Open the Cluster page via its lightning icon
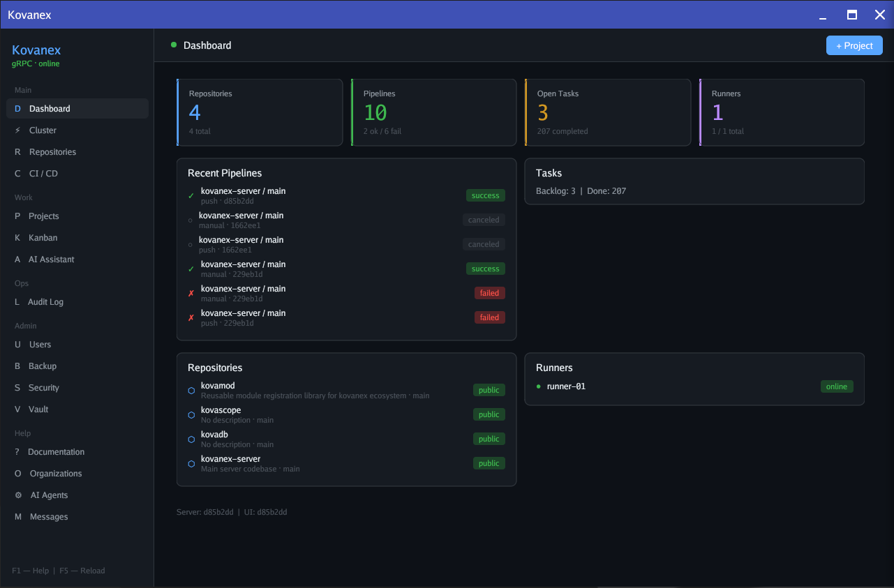The height and width of the screenshot is (588, 894). click(x=19, y=130)
